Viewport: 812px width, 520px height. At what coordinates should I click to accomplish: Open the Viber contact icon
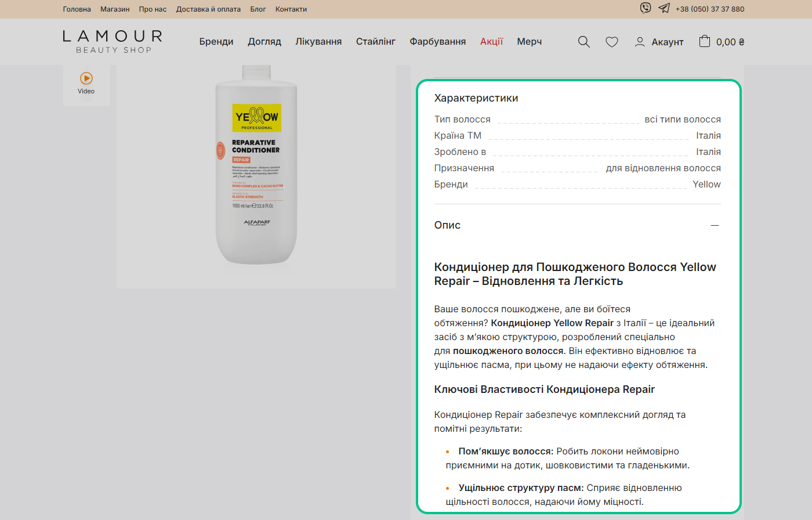point(646,8)
